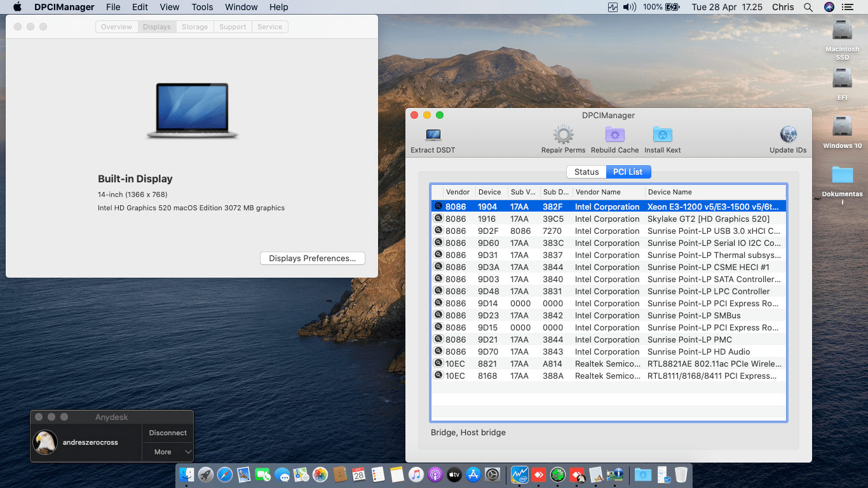868x488 pixels.
Task: Open Apple TV app in the Dock
Action: [x=454, y=475]
